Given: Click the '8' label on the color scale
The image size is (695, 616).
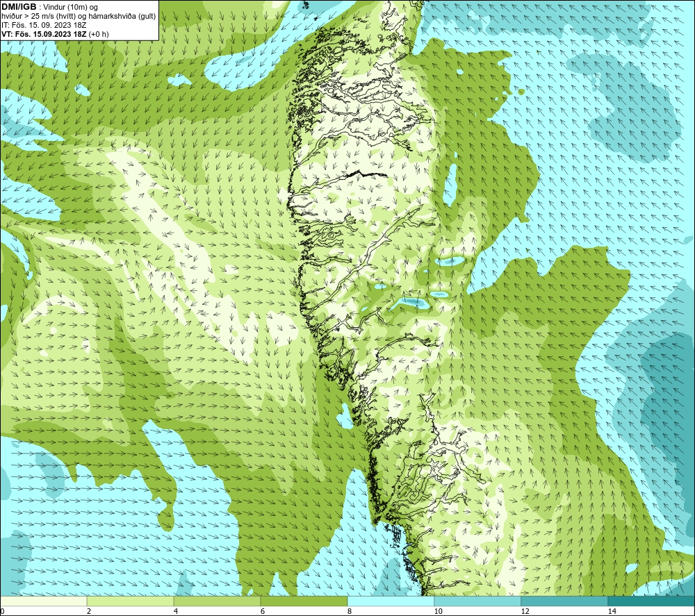Looking at the screenshot, I should pyautogui.click(x=350, y=611).
